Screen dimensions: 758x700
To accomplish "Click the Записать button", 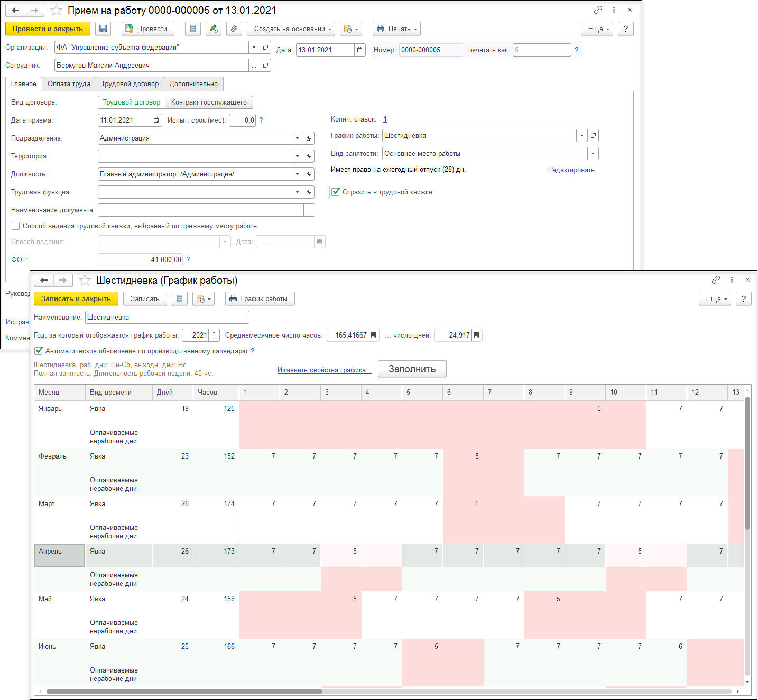I will click(145, 298).
